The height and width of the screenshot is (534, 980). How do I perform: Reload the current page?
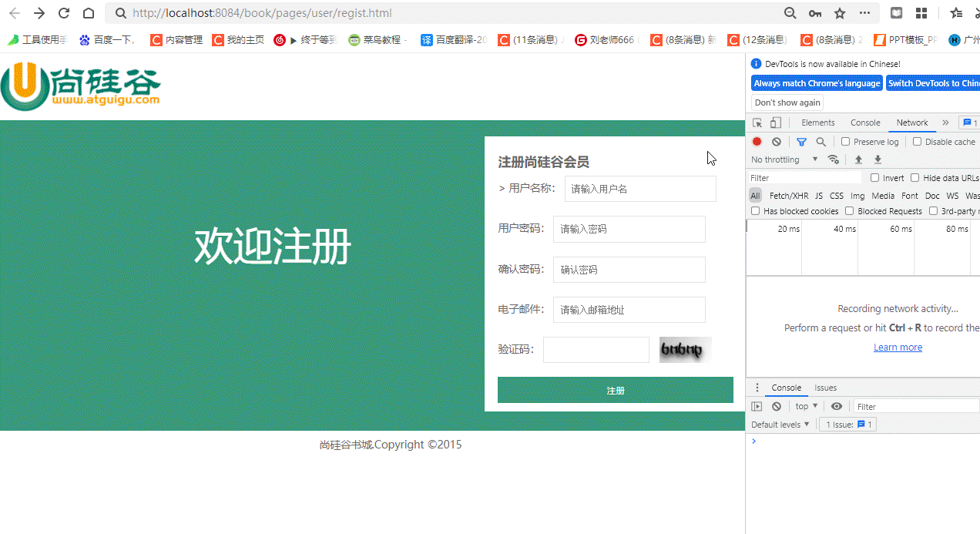(64, 13)
